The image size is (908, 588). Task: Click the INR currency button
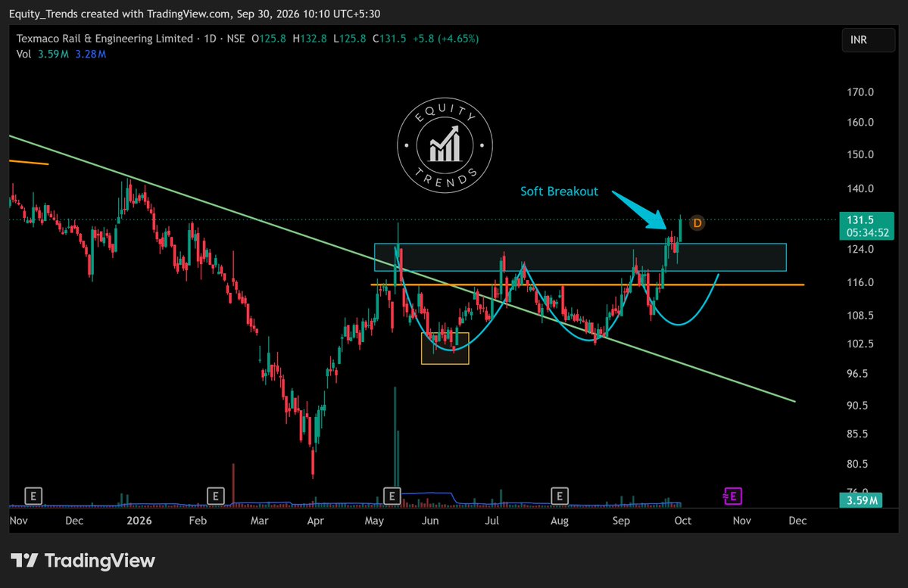[x=868, y=40]
